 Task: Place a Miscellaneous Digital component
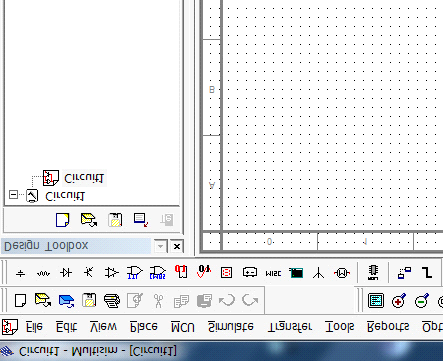pos(181,272)
